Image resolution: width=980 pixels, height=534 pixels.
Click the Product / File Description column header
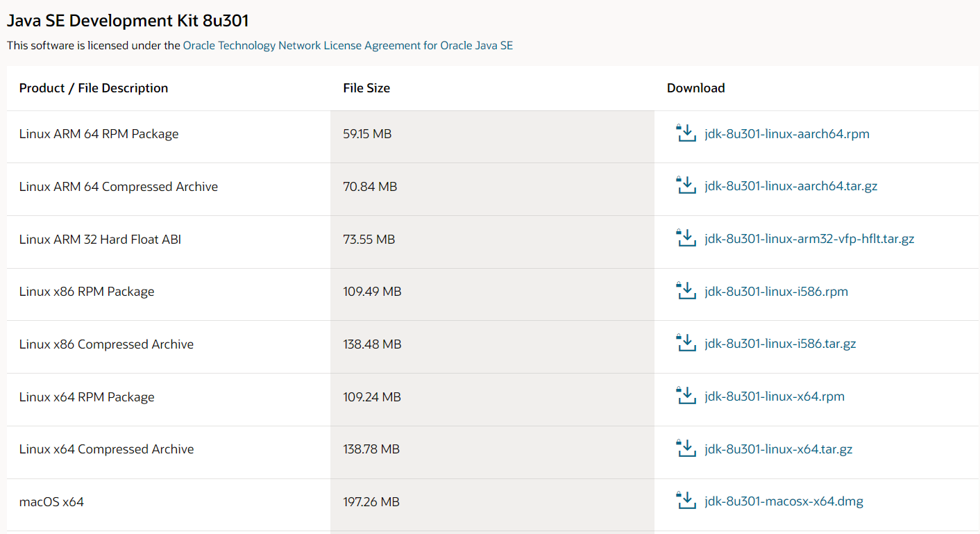pos(94,88)
